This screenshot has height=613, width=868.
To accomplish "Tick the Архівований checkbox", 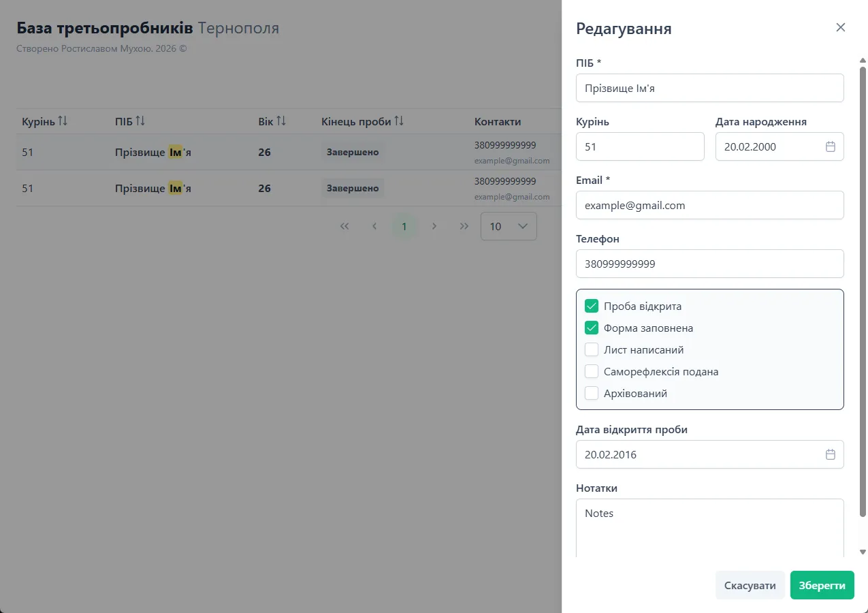I will [x=592, y=393].
